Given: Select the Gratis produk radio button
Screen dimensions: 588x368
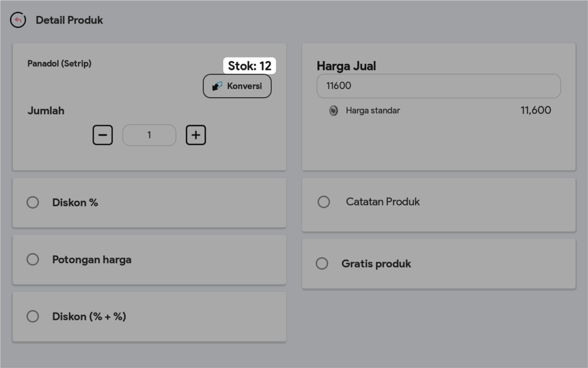Looking at the screenshot, I should 322,263.
